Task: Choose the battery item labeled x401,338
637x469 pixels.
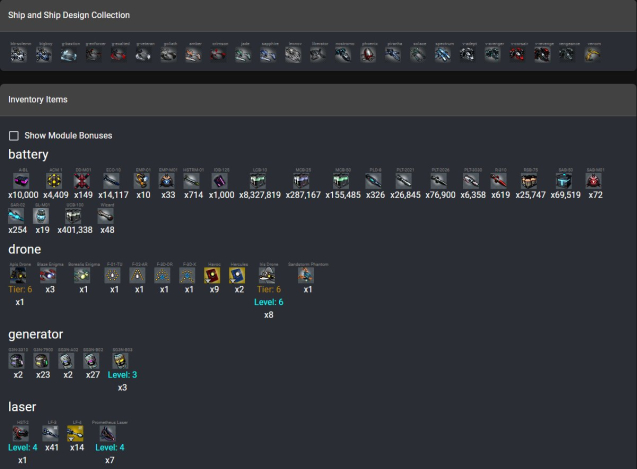Action: coord(73,216)
